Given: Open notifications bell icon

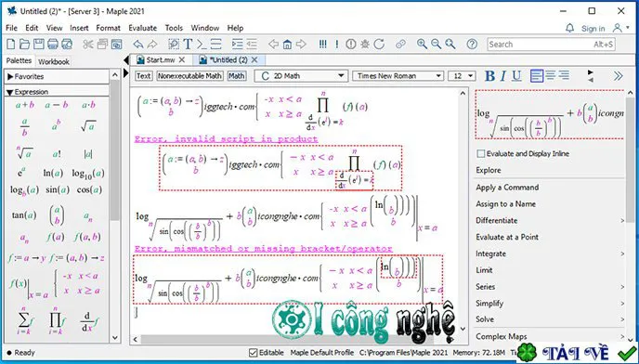Looking at the screenshot, I should coord(569,28).
